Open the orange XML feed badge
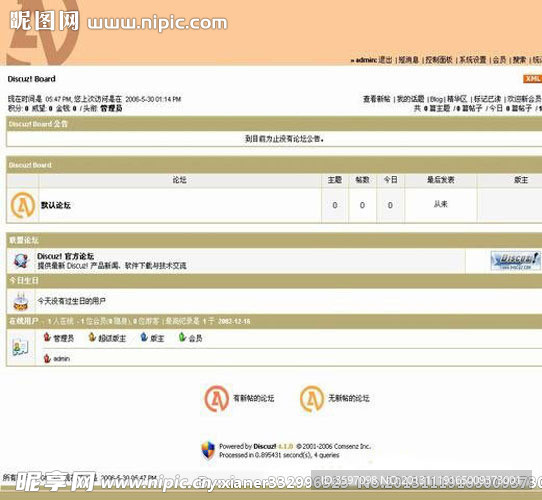Viewport: 542px width, 500px height. coord(532,79)
